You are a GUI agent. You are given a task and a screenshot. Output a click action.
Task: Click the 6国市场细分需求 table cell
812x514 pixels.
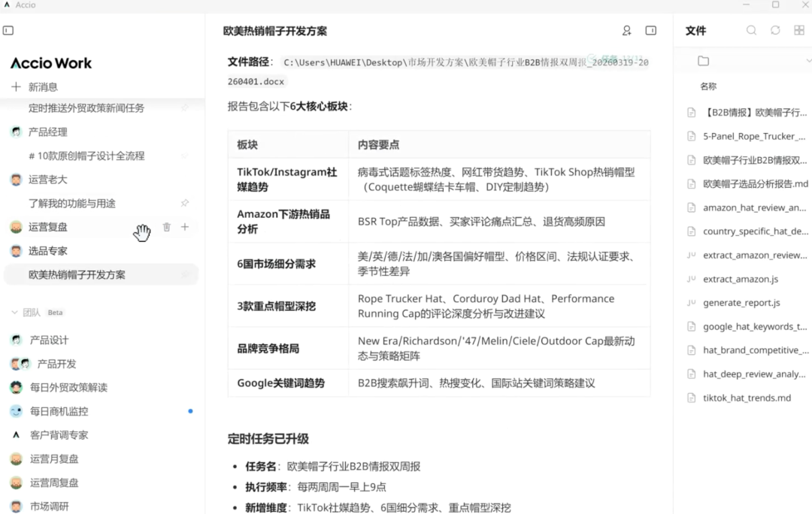point(287,264)
